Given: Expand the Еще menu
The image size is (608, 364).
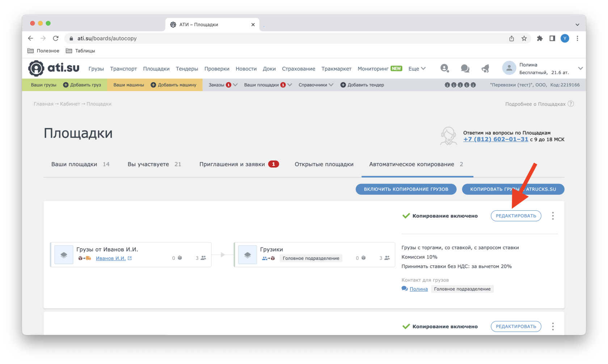Looking at the screenshot, I should [x=417, y=69].
